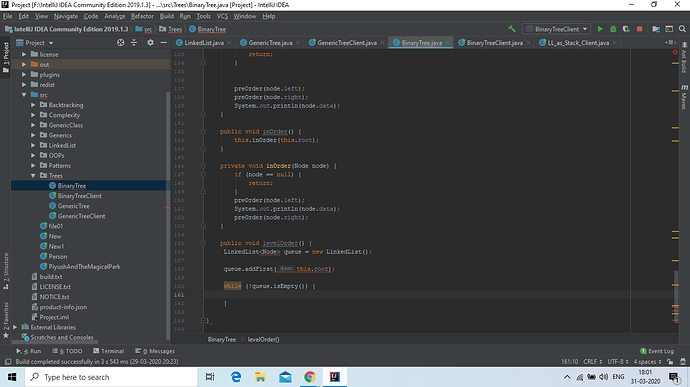
Task: Switch to GenericTree.java tab
Action: (270, 43)
